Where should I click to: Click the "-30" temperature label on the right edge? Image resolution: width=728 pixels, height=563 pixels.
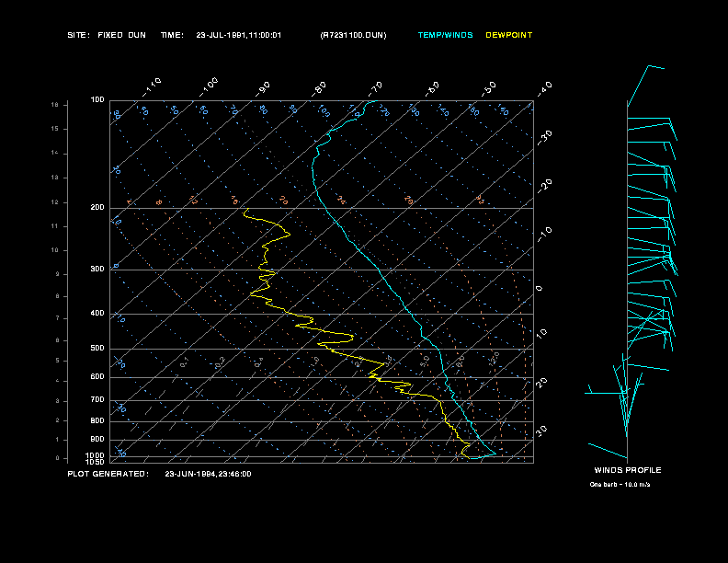coord(545,138)
